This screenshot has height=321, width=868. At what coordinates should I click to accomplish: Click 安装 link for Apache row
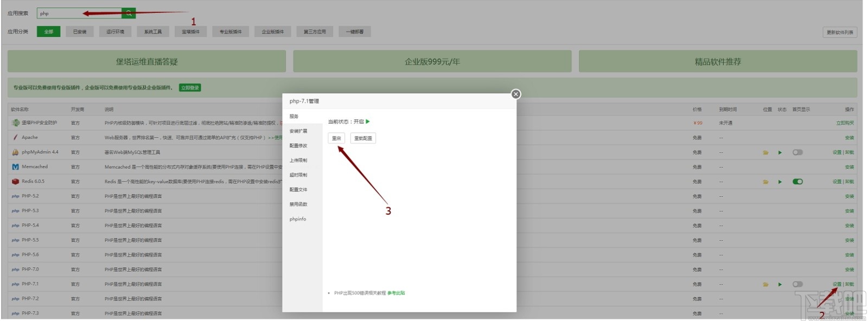point(850,138)
